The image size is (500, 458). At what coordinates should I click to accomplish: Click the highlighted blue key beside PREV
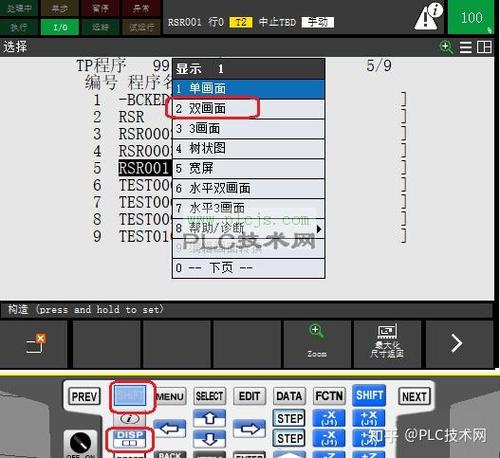point(130,396)
